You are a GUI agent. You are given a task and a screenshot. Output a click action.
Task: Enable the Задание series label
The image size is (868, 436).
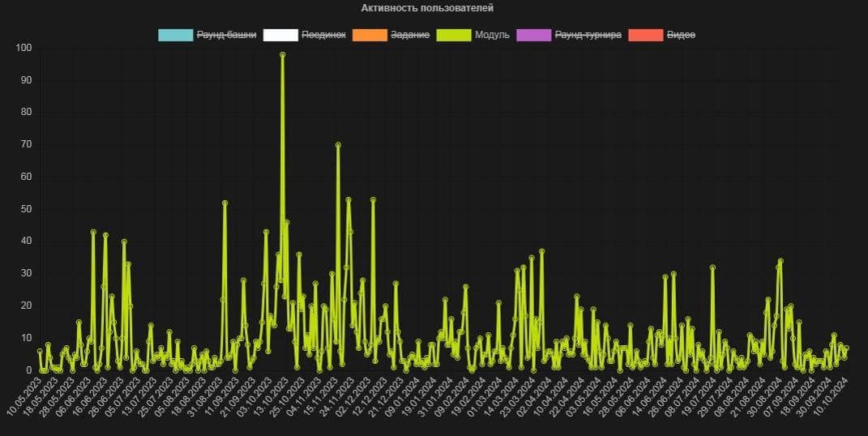pos(410,35)
